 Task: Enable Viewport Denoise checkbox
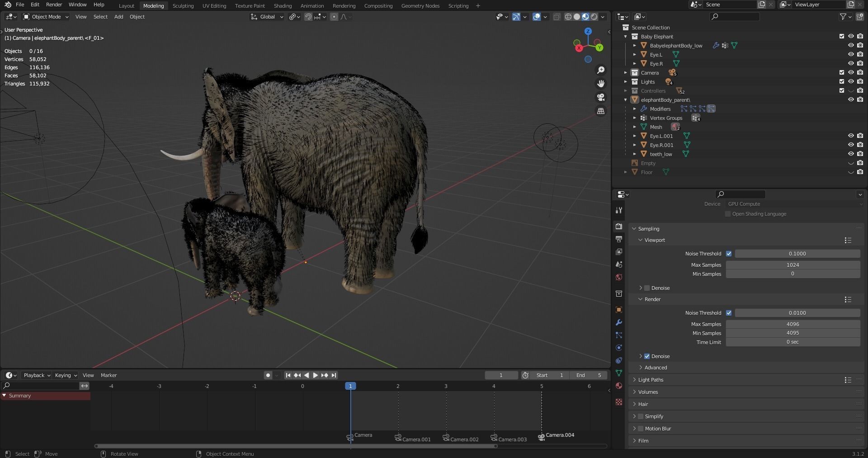(x=647, y=288)
